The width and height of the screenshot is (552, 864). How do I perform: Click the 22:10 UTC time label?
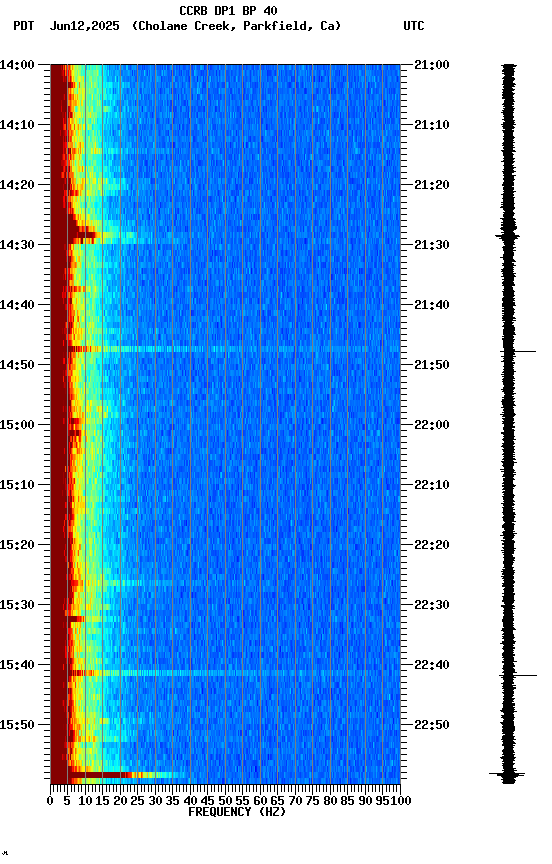coord(431,485)
